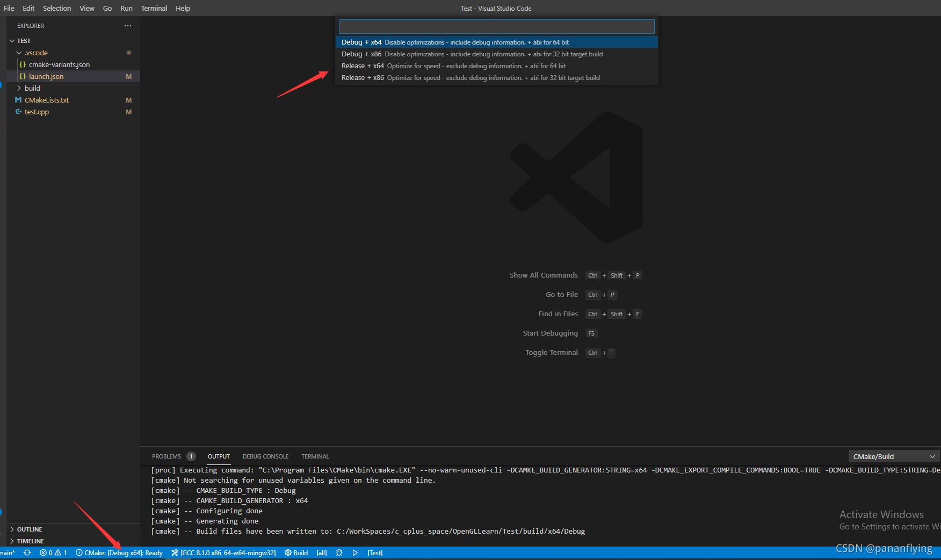Open the Terminal menu
This screenshot has width=941, height=560.
click(154, 8)
